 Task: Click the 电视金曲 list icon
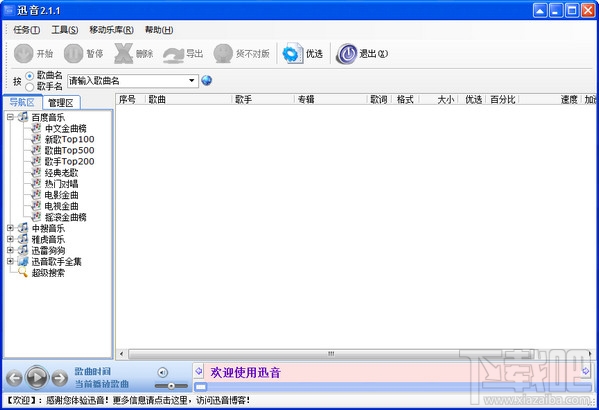36,206
